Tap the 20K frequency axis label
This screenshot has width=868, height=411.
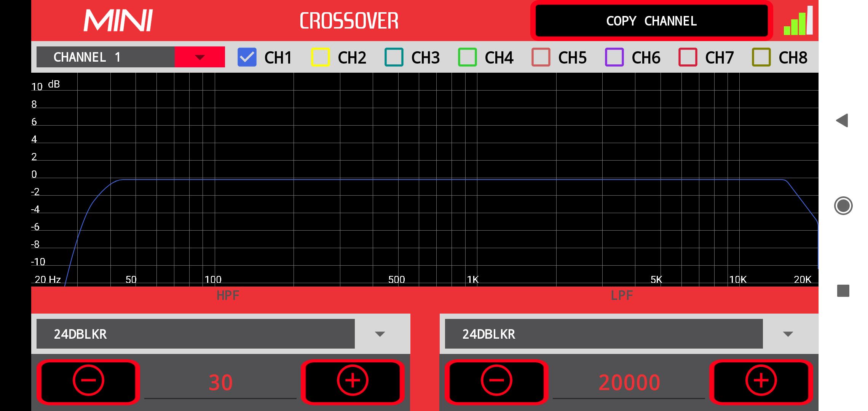(803, 280)
